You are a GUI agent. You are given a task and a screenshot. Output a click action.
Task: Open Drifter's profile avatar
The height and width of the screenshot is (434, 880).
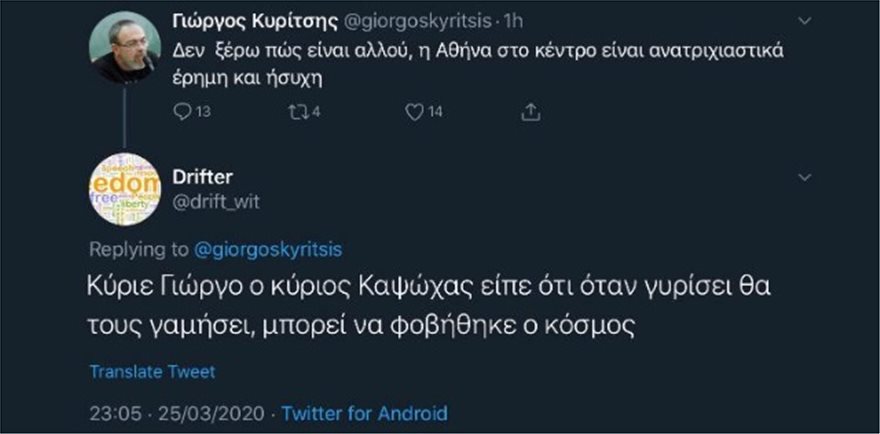124,190
